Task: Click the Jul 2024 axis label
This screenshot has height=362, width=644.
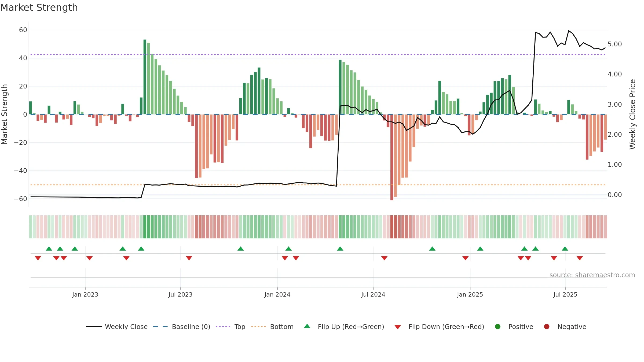Action: coord(373,294)
